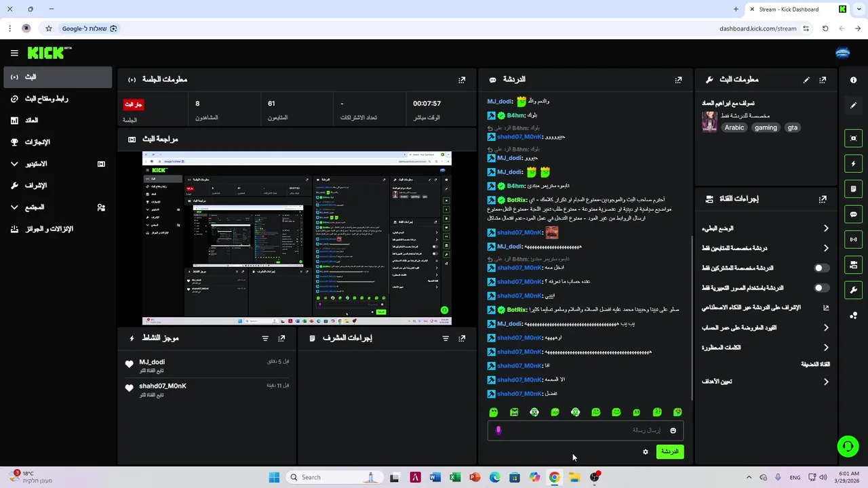Open the green support headset bubble
Viewport: 868px width, 488px height.
[x=848, y=446]
